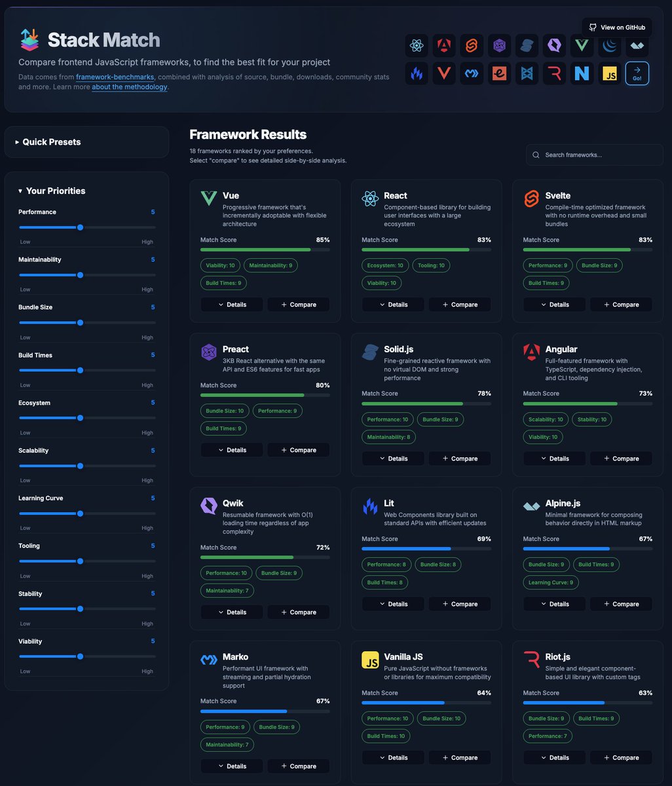Click the 'Learning Curve: 9' tag on Alpine.js

(x=551, y=582)
